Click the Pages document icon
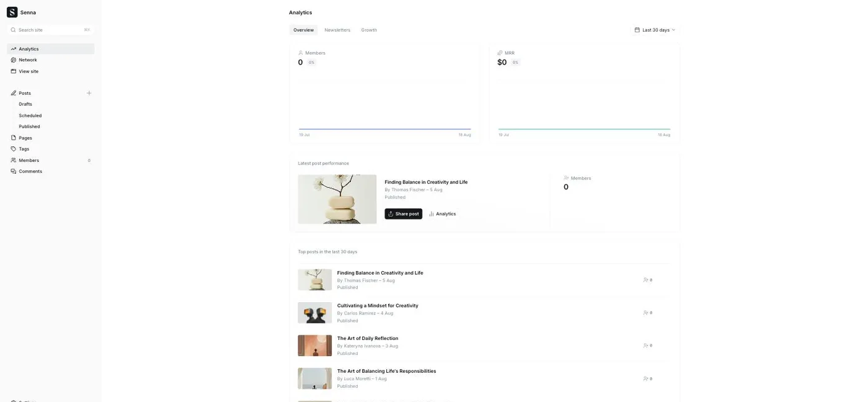868x402 pixels. [x=14, y=138]
